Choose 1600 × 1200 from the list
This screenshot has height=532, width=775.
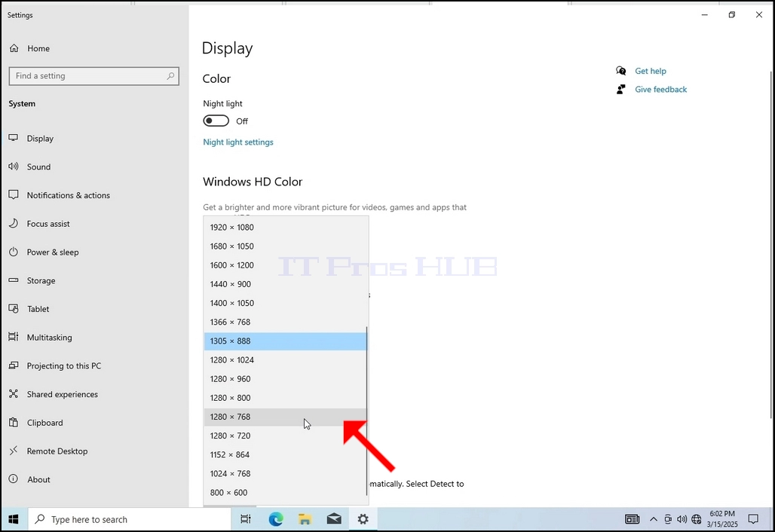[x=286, y=265]
